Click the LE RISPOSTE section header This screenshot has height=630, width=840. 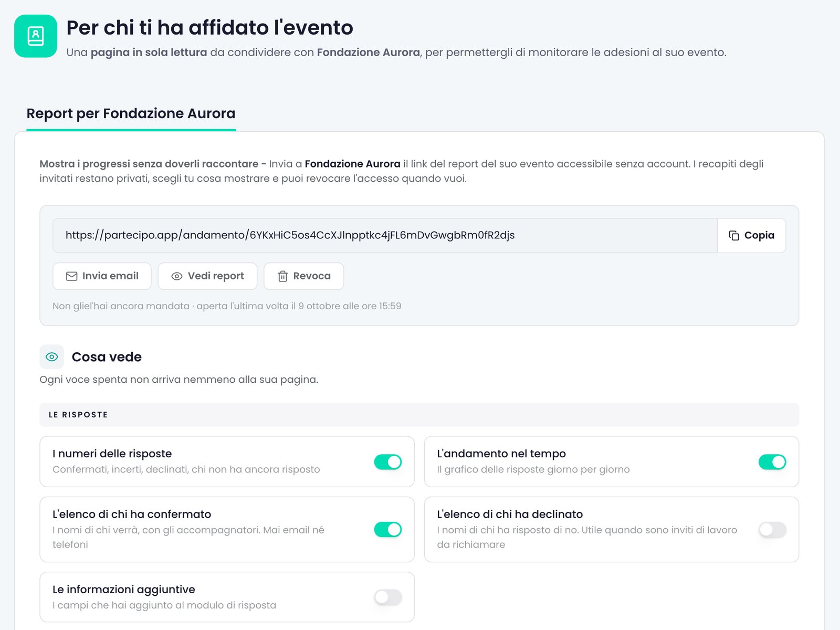[x=419, y=415]
